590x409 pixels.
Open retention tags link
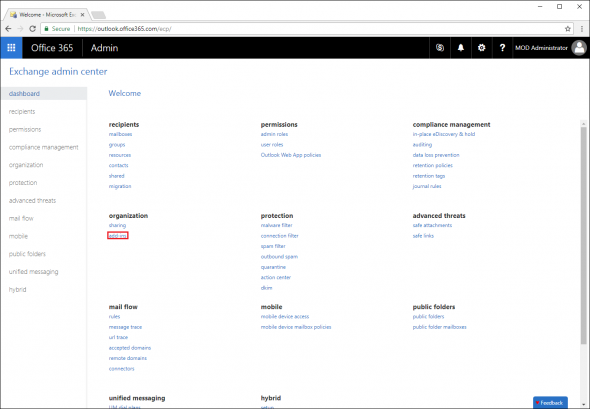[429, 176]
